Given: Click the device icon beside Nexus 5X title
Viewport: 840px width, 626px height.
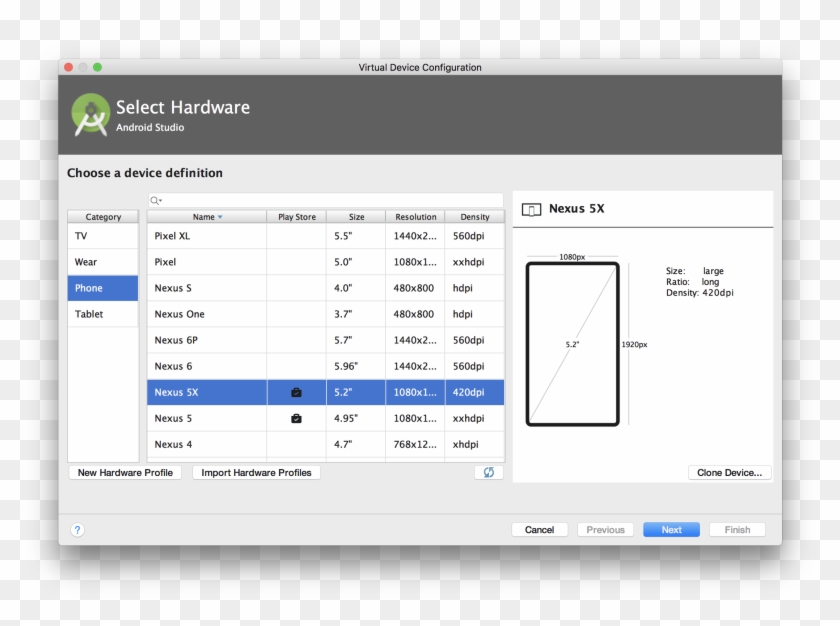Looking at the screenshot, I should [x=531, y=209].
